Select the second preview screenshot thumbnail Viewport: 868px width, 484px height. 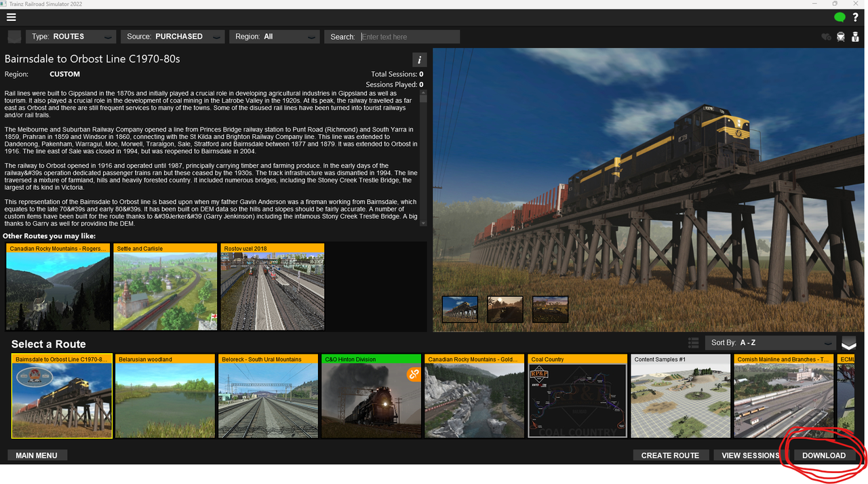tap(505, 309)
